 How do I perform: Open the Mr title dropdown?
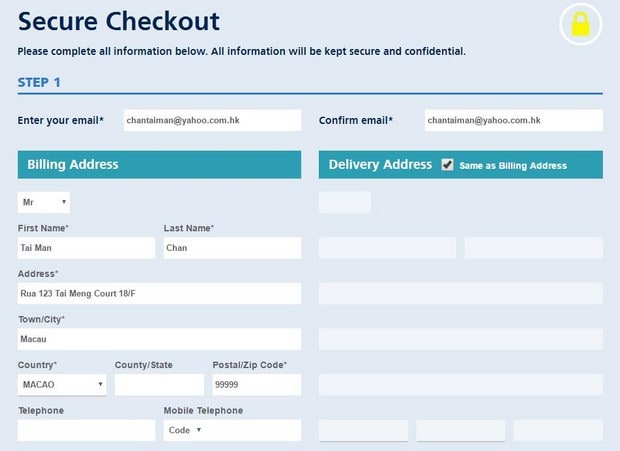(x=44, y=202)
